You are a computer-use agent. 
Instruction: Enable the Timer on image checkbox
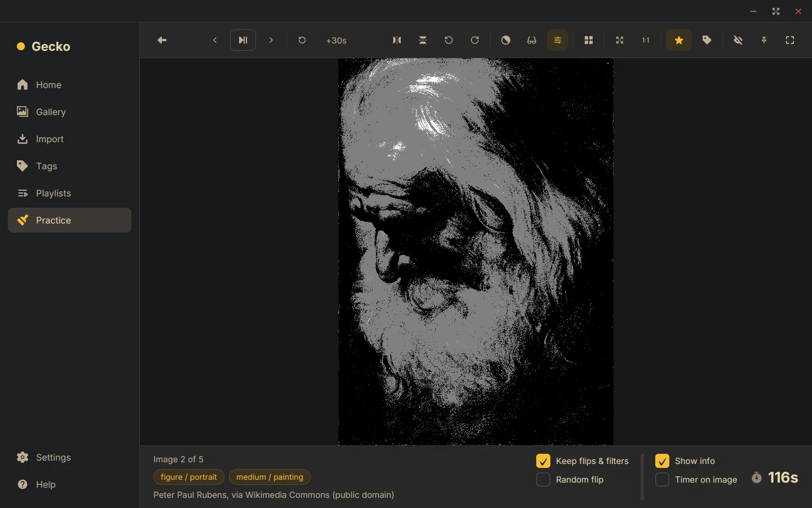[662, 480]
